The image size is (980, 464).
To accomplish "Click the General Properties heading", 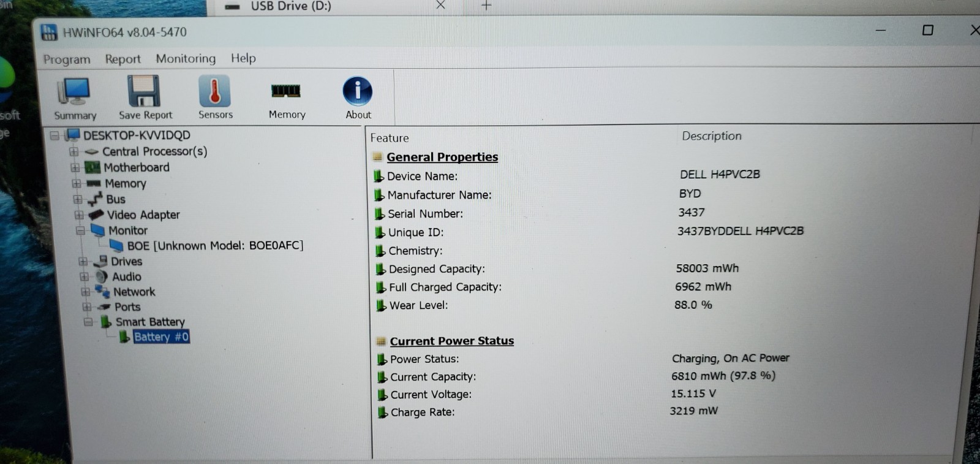I will coord(442,157).
